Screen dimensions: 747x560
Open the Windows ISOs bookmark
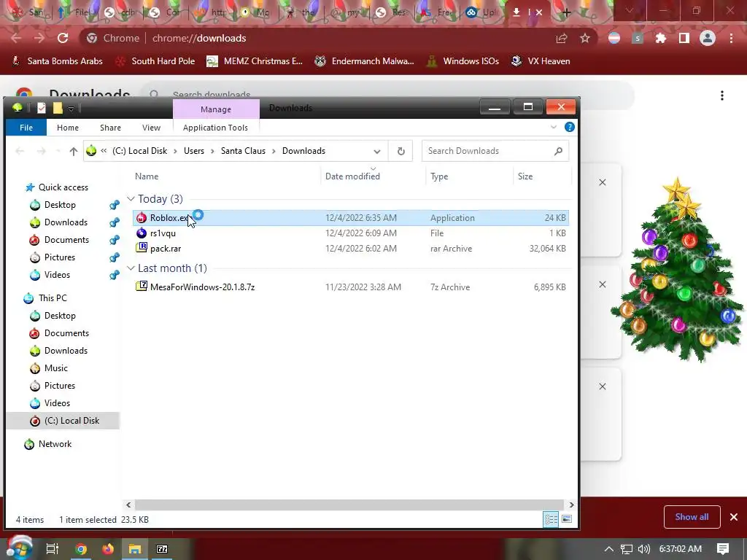point(462,61)
